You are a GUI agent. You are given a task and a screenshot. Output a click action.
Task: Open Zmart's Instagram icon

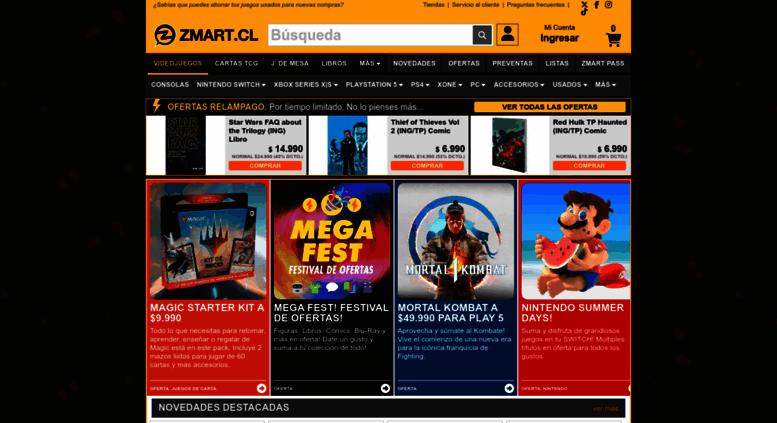click(609, 4)
